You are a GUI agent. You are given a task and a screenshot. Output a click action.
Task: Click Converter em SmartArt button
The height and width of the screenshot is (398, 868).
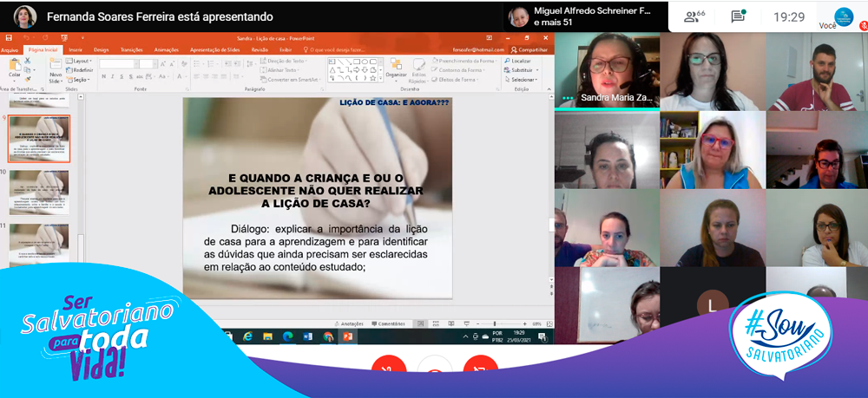click(290, 79)
